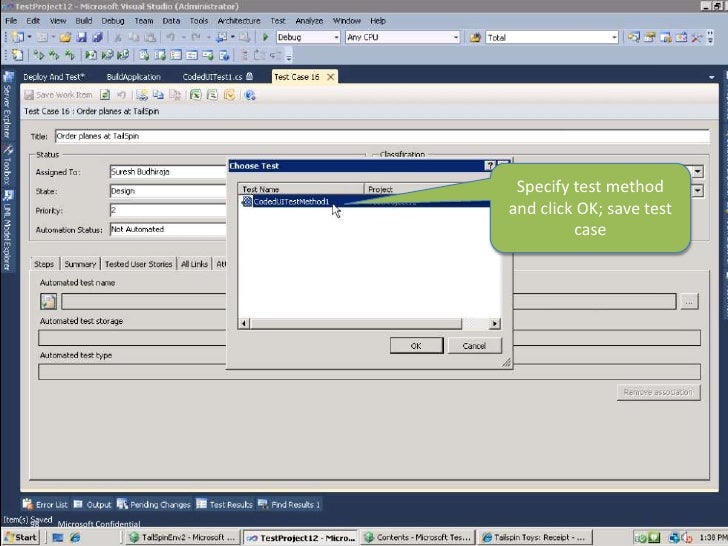This screenshot has width=728, height=546.
Task: Click the Save All icon
Action: (x=97, y=37)
